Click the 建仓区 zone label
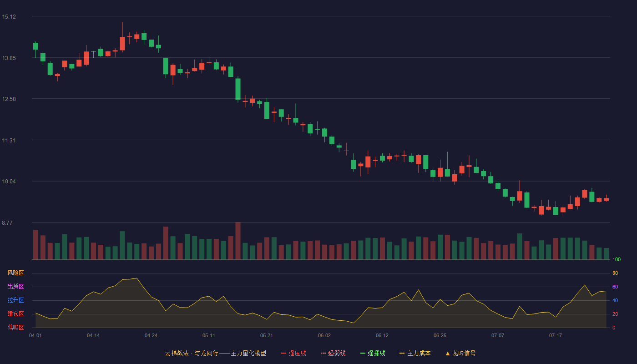Screen dimensions: 637x364 click(15, 314)
